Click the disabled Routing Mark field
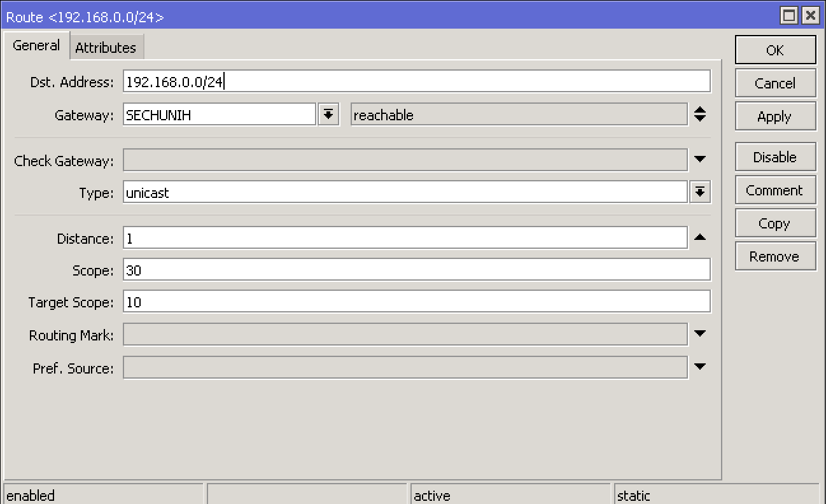The height and width of the screenshot is (504, 826). coord(405,335)
